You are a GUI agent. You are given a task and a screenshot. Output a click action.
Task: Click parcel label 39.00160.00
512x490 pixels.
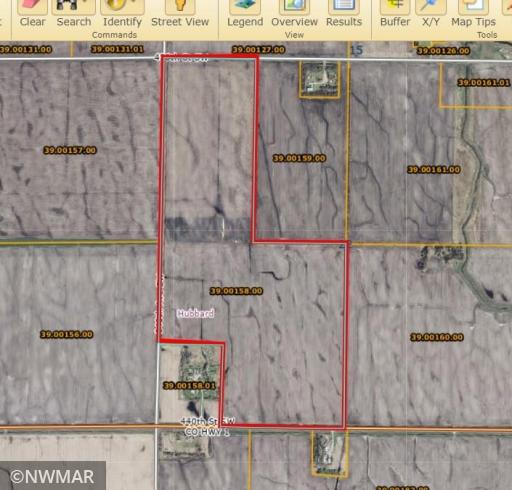point(437,337)
